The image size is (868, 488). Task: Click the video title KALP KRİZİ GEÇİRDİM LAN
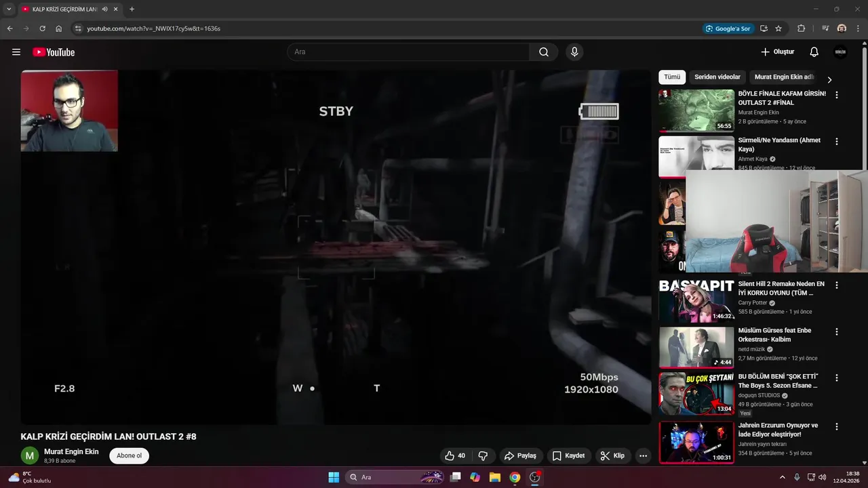[108, 436]
